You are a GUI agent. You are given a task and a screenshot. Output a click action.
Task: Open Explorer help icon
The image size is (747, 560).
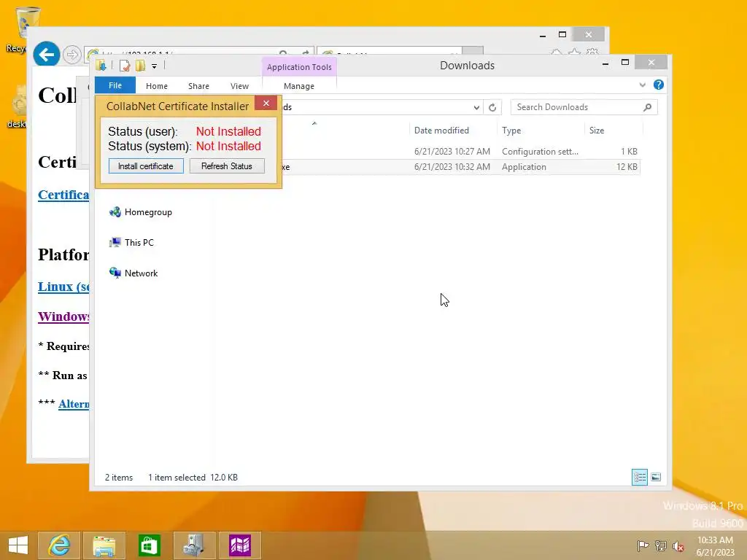(x=659, y=85)
